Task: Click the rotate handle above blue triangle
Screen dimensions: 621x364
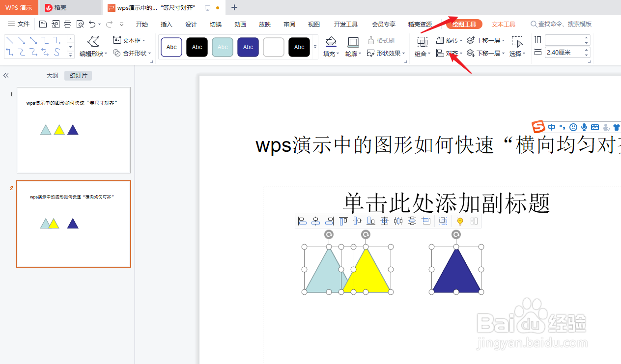Action: coord(456,234)
